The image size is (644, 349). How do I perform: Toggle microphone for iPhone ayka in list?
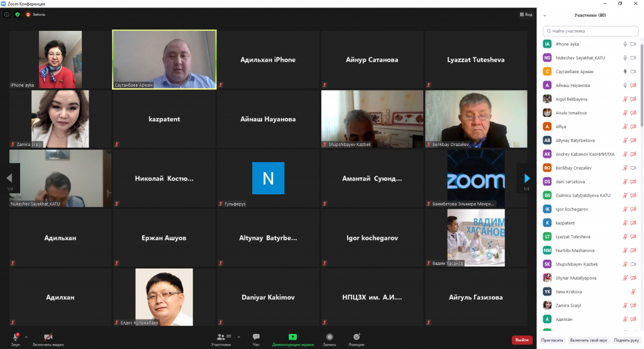click(625, 44)
